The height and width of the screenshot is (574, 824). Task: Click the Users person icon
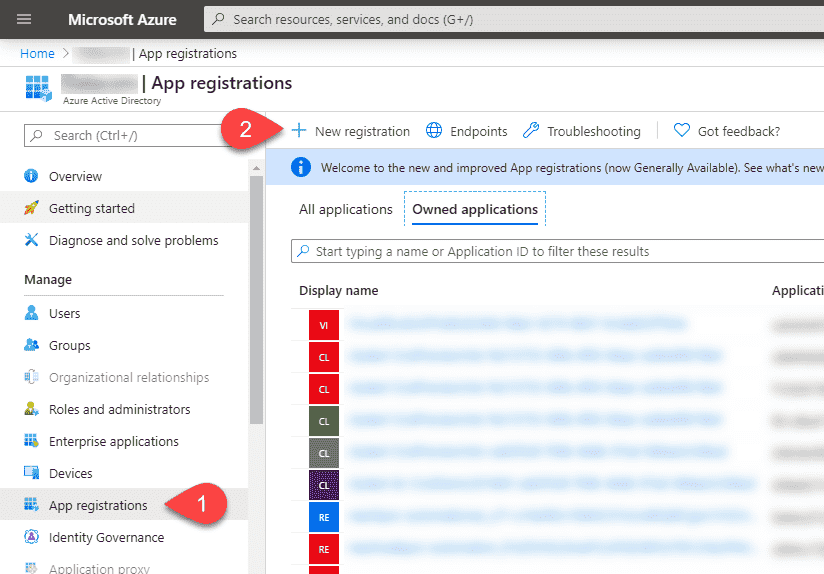31,313
